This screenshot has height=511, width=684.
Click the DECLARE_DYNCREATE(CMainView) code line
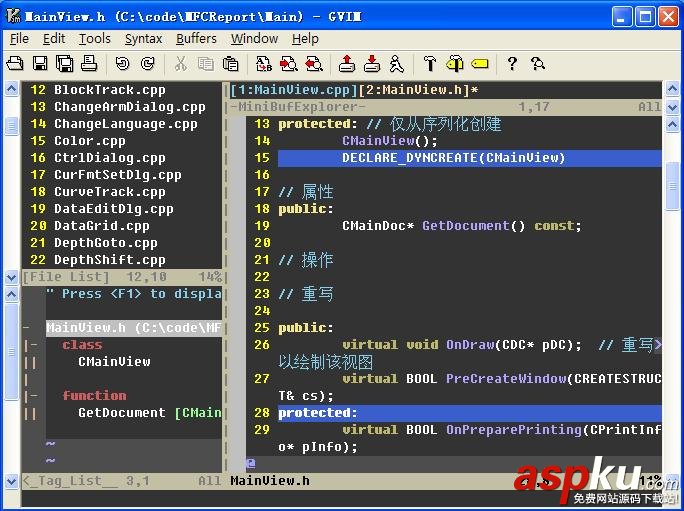pos(469,158)
